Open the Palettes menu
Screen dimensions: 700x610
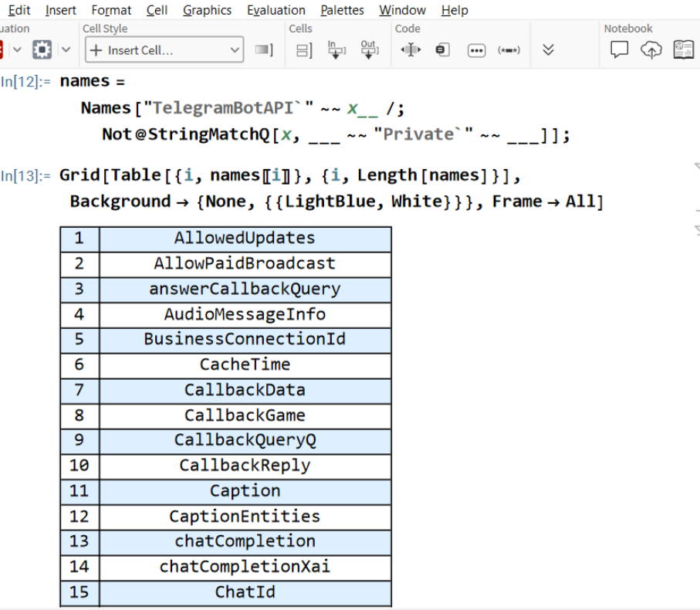[x=342, y=10]
